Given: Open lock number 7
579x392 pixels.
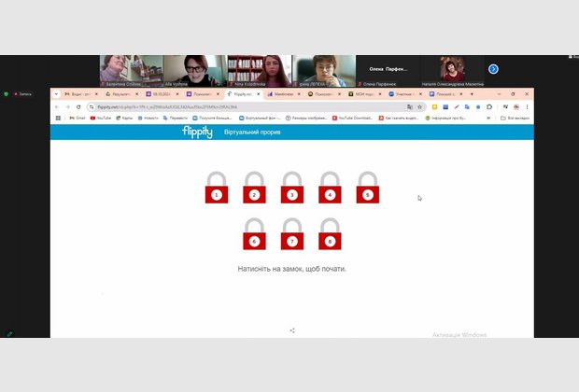Looking at the screenshot, I should [x=292, y=234].
